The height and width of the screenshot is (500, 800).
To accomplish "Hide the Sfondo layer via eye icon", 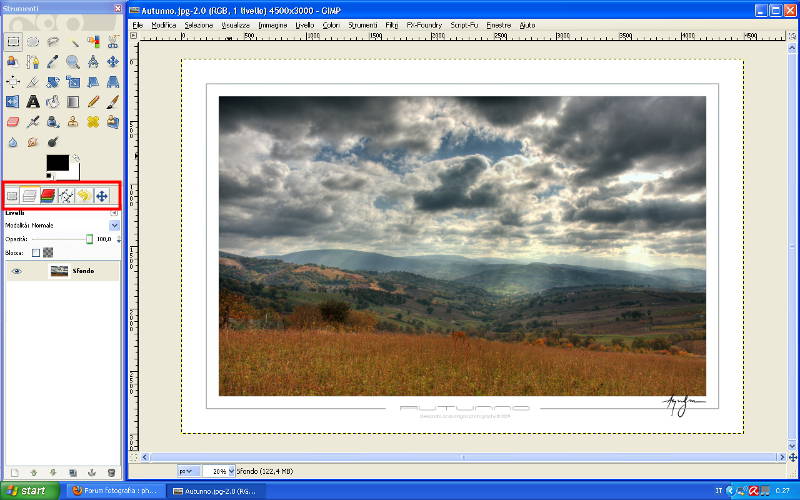I will coord(16,271).
